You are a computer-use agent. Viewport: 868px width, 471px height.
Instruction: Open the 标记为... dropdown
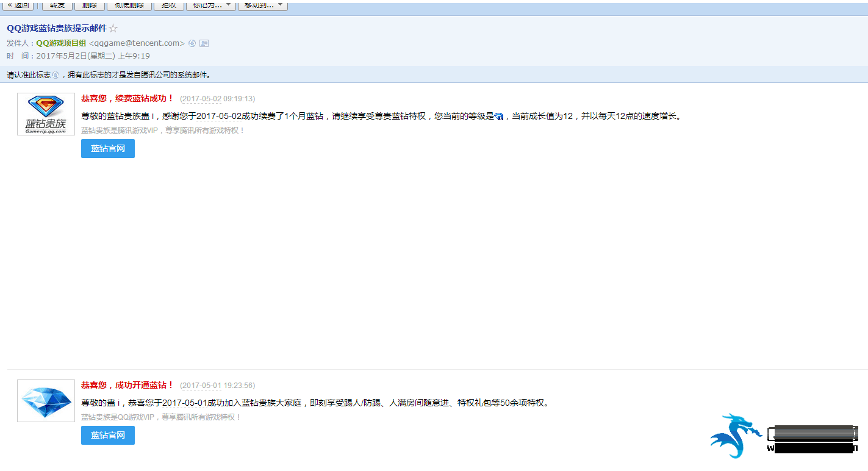[211, 5]
